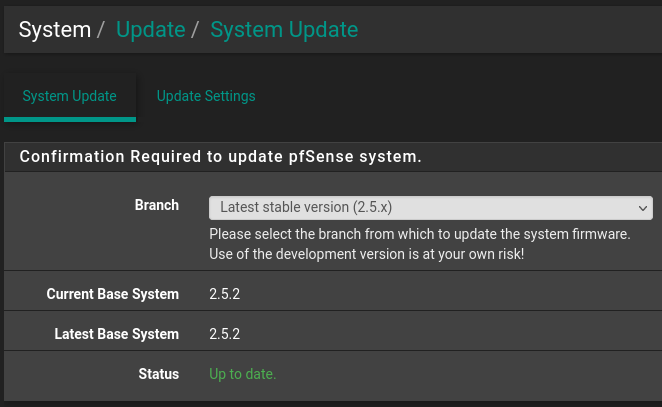Select the Current Base System 2.5.2 value
The image size is (662, 407).
point(225,294)
